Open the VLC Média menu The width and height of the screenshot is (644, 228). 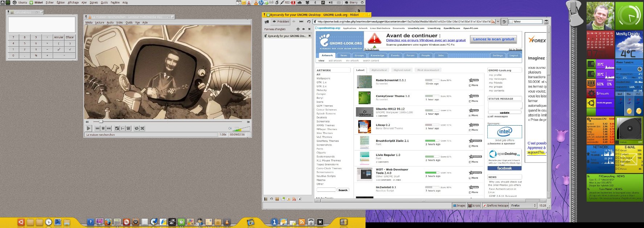(89, 22)
